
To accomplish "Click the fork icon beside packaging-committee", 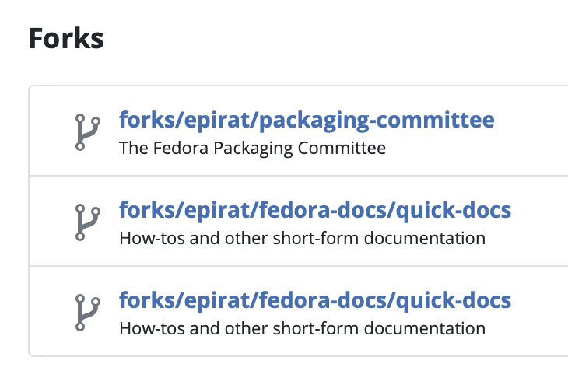I will (x=88, y=132).
